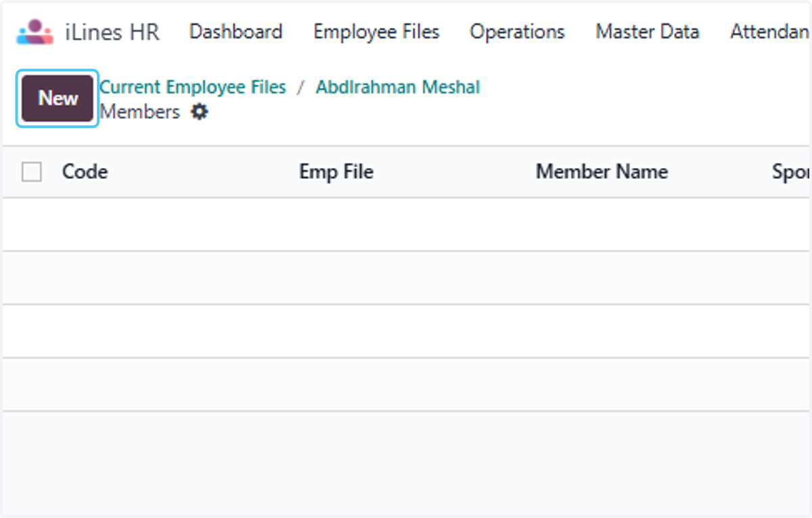812x518 pixels.
Task: Open the Master Data menu
Action: point(647,32)
